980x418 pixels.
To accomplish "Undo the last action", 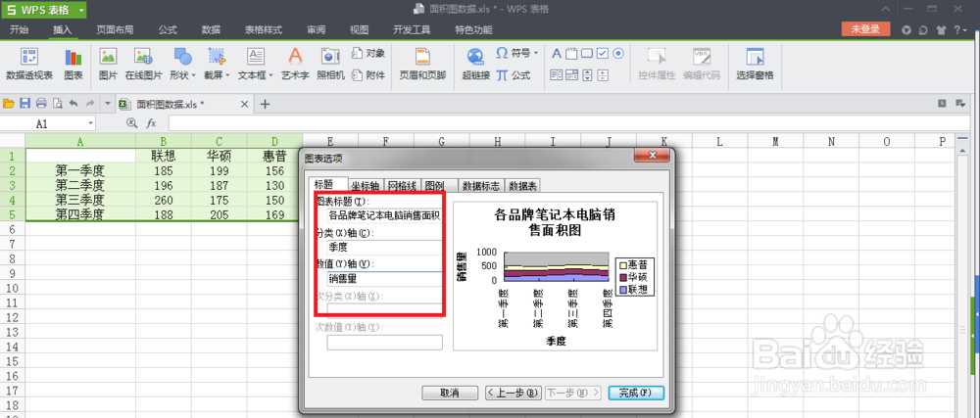I will [73, 104].
